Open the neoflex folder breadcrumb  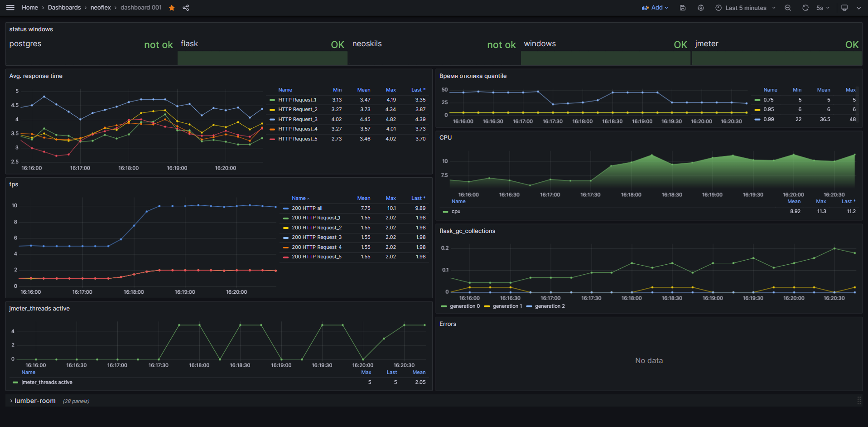(101, 8)
